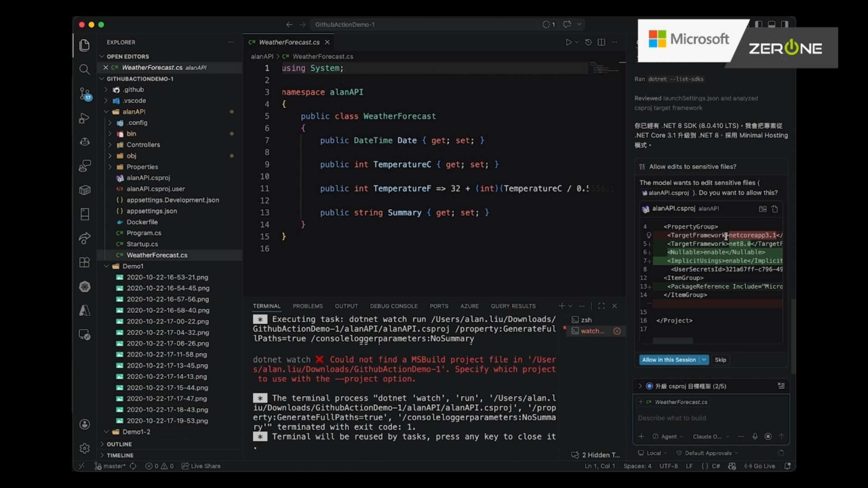Open Source Control view with badge
The image size is (868, 488).
(84, 94)
